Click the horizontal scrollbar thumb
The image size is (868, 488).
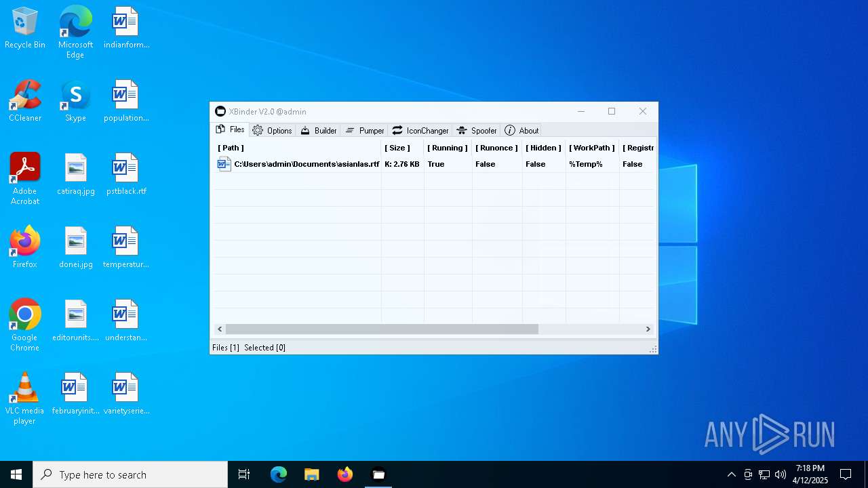[382, 329]
